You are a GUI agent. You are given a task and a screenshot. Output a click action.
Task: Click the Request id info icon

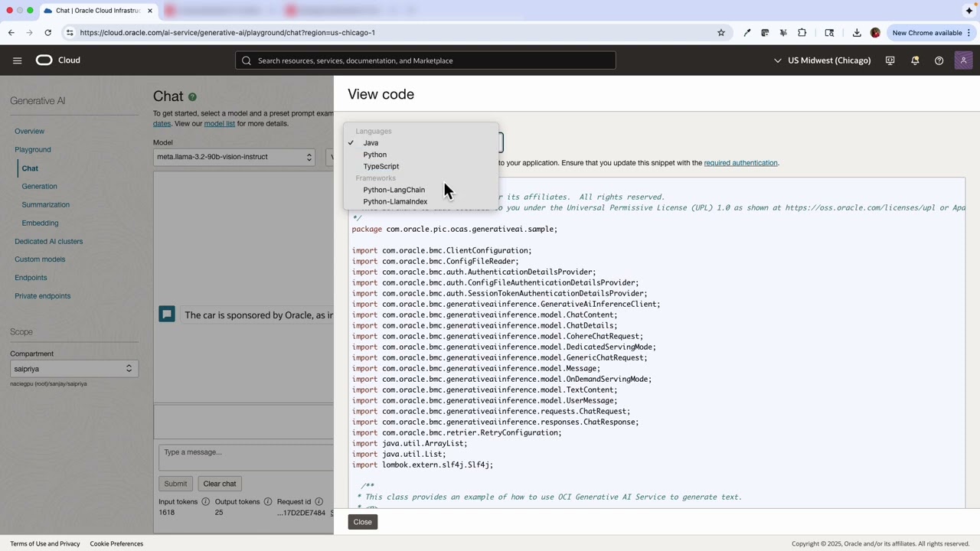point(319,502)
